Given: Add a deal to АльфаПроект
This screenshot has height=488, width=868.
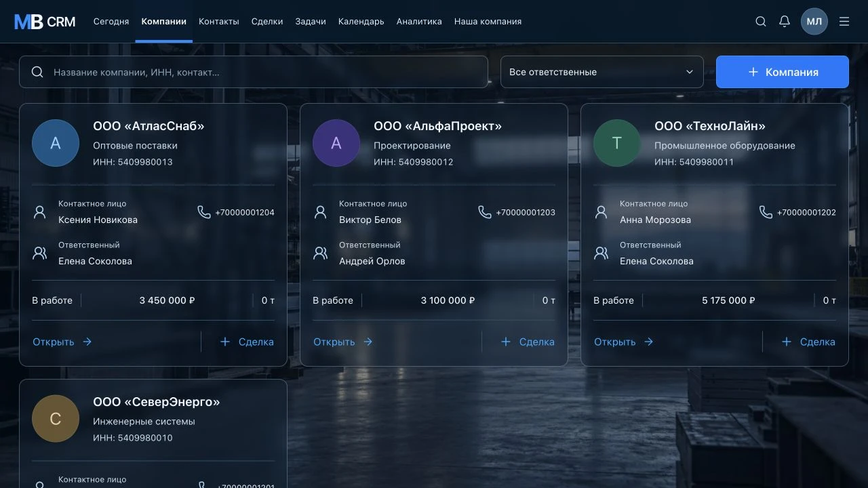Looking at the screenshot, I should pos(528,342).
